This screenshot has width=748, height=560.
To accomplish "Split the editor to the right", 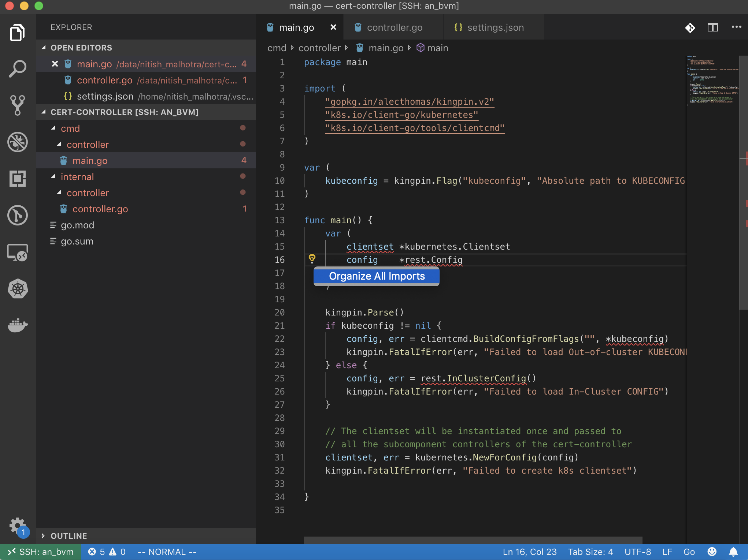I will pyautogui.click(x=712, y=27).
